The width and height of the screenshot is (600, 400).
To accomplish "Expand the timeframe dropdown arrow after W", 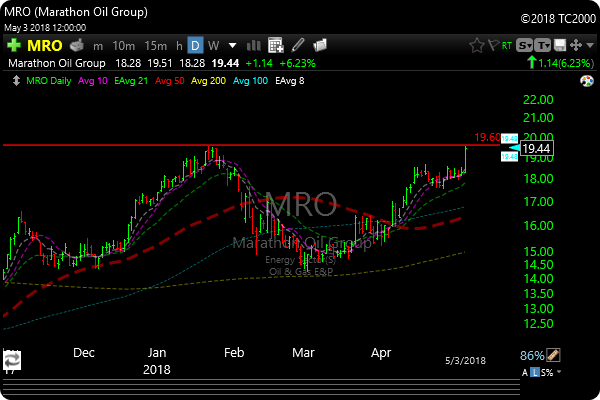I will point(234,45).
